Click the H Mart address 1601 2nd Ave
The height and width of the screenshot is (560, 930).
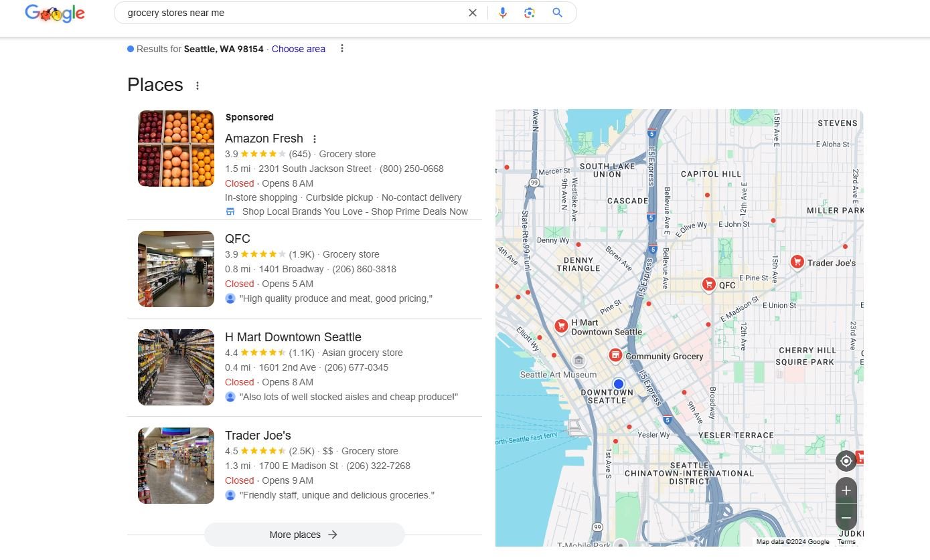pos(287,367)
